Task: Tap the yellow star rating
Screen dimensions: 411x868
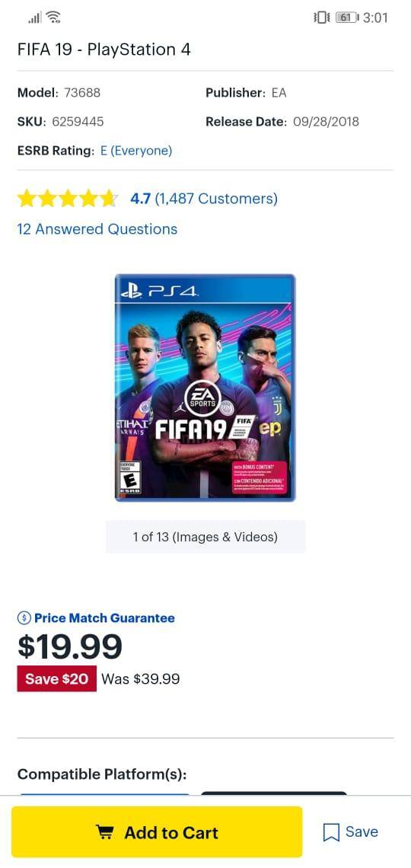Action: click(x=68, y=198)
